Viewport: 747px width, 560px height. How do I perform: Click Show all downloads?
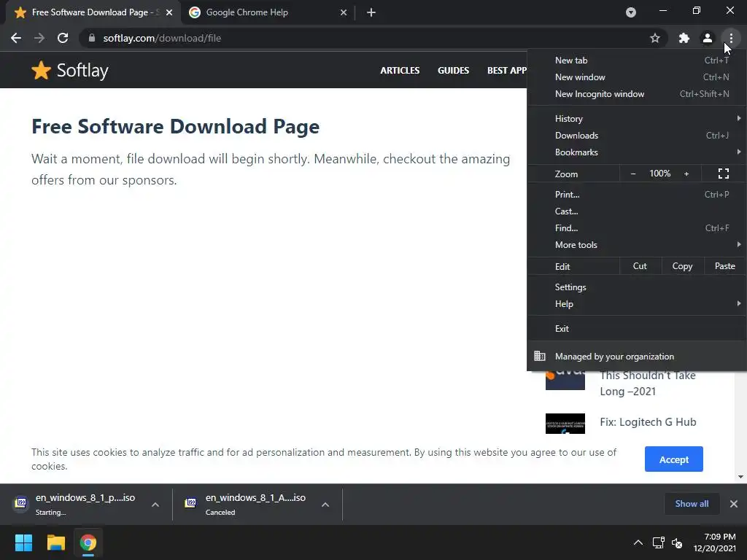point(692,504)
